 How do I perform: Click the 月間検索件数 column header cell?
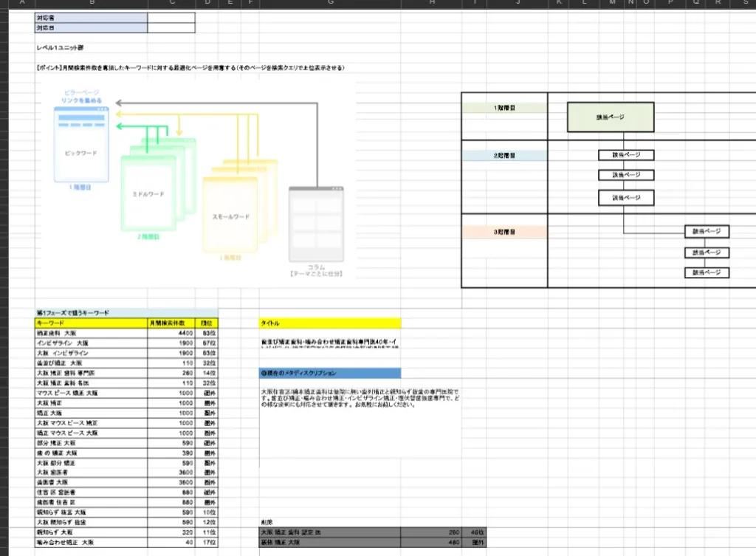(171, 323)
